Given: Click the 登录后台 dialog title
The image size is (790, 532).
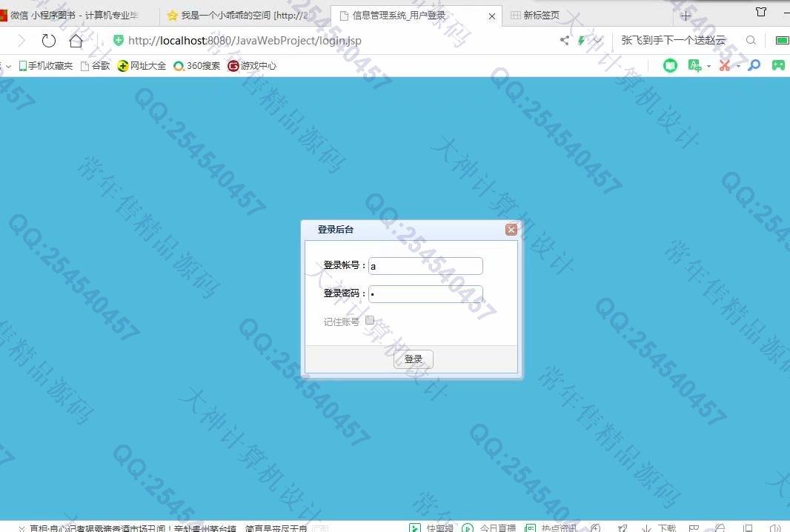Looking at the screenshot, I should 336,230.
